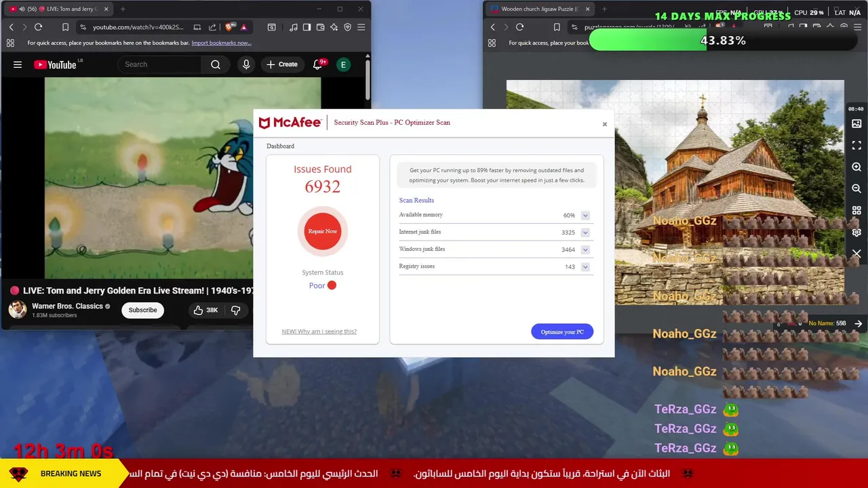
Task: Click the red Repair Now button
Action: click(323, 231)
